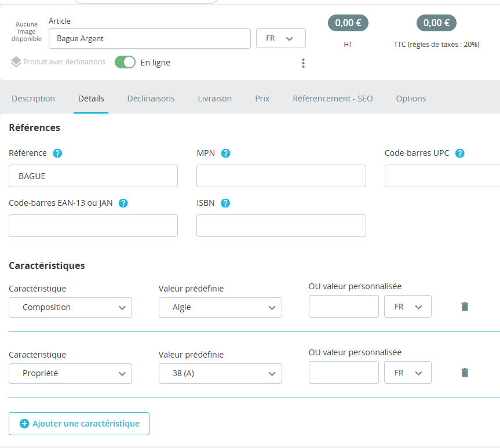Image resolution: width=500 pixels, height=448 pixels.
Task: Open help for the Référence field
Action: pyautogui.click(x=57, y=154)
